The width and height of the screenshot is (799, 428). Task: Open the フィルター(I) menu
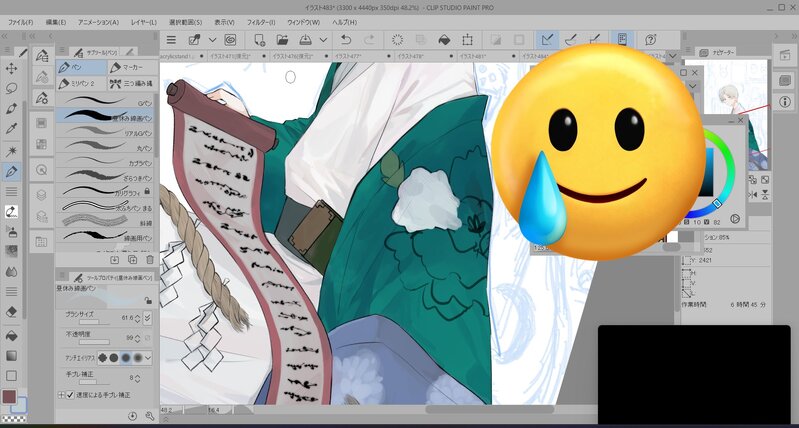(260, 21)
